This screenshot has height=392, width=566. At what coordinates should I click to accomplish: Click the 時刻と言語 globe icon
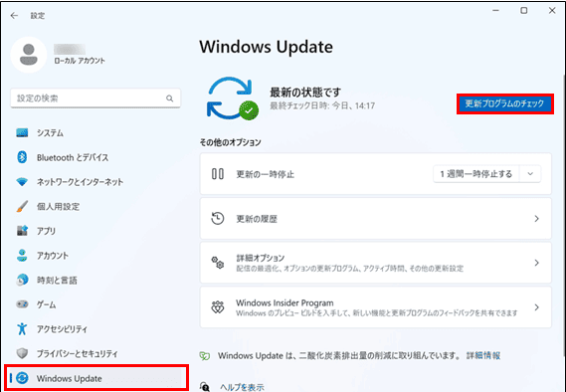(22, 280)
